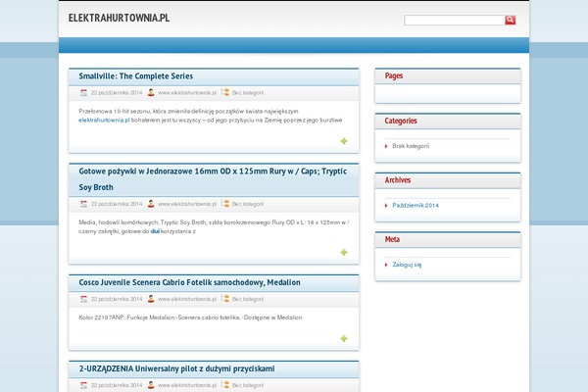
Task: Open author link in Gotowe pożywki post
Action: 187,204
